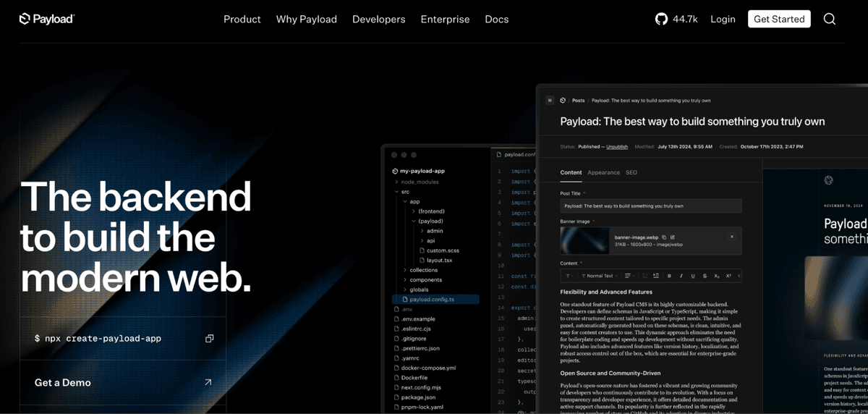Open the Enterprise menu item
This screenshot has width=868, height=414.
pos(445,19)
